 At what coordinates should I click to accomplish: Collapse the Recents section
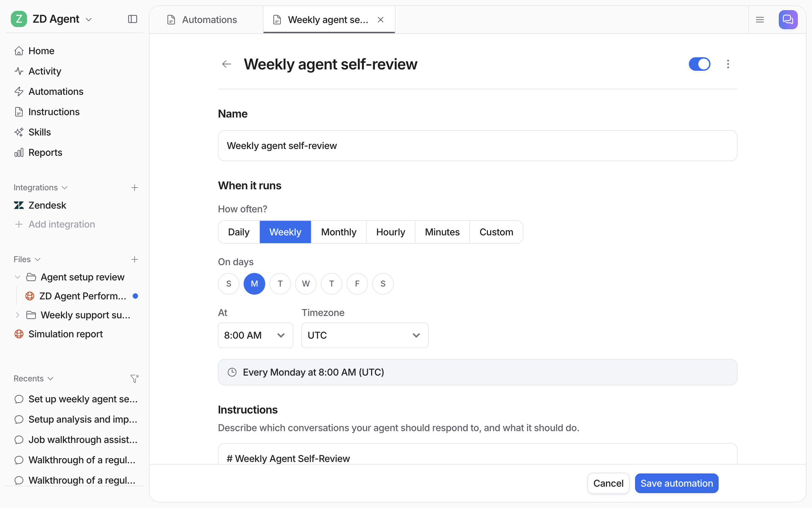[33, 378]
